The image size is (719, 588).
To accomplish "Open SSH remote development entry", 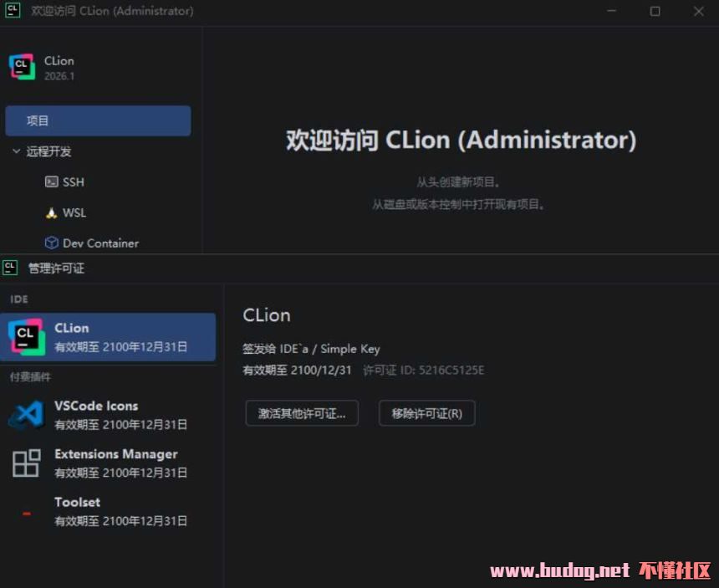I will (64, 182).
